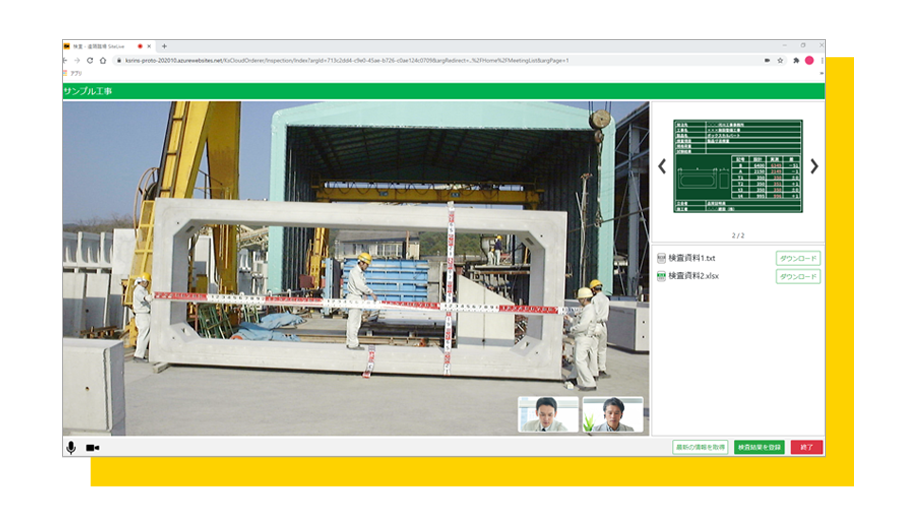Image resolution: width=916 pixels, height=515 pixels.
Task: Toggle the video camera icon
Action: [x=92, y=448]
